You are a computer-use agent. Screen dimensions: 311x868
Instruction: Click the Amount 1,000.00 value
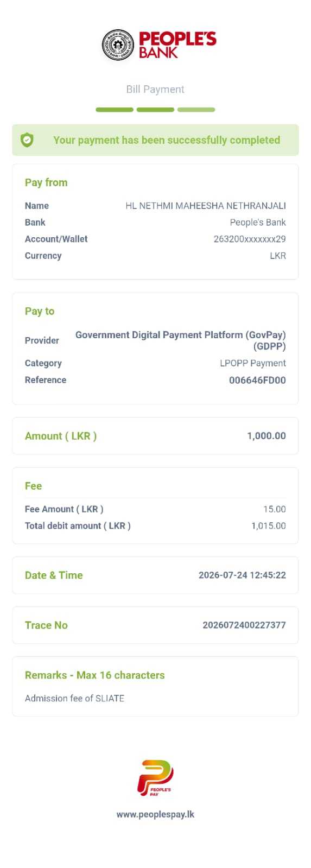click(266, 435)
